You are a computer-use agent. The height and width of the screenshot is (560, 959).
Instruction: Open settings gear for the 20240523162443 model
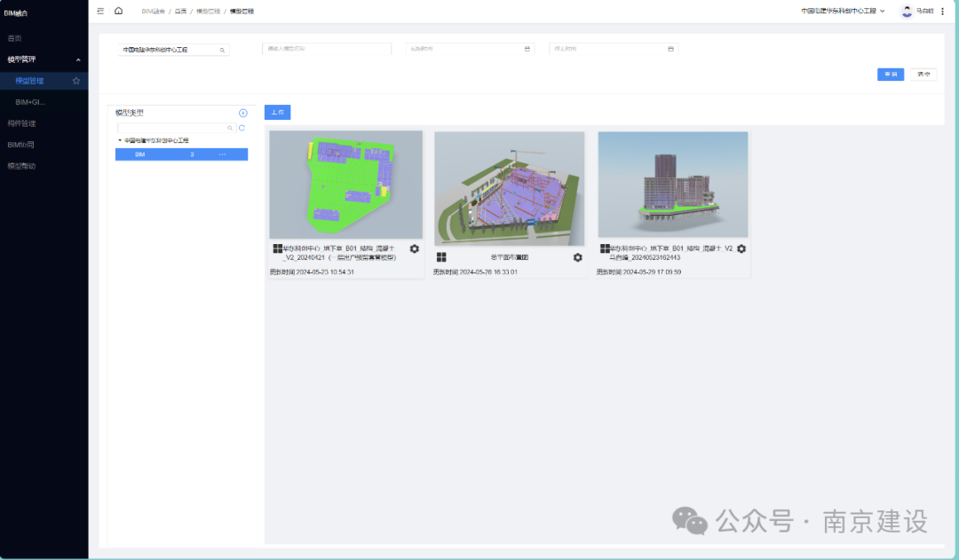[x=741, y=248]
